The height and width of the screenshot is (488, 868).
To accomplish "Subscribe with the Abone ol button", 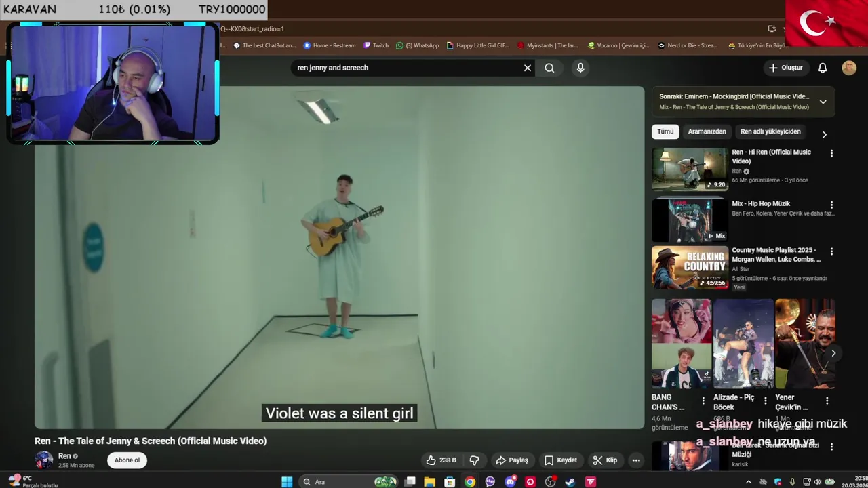I will (x=127, y=460).
